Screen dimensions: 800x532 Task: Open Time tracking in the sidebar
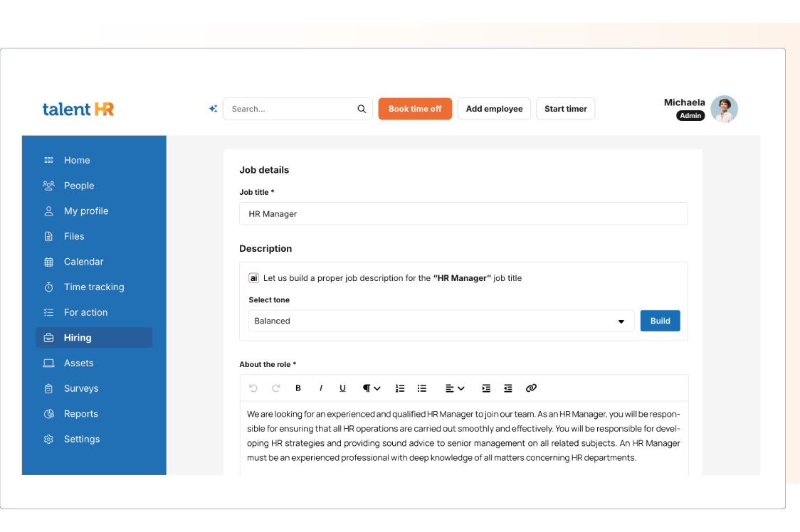93,287
